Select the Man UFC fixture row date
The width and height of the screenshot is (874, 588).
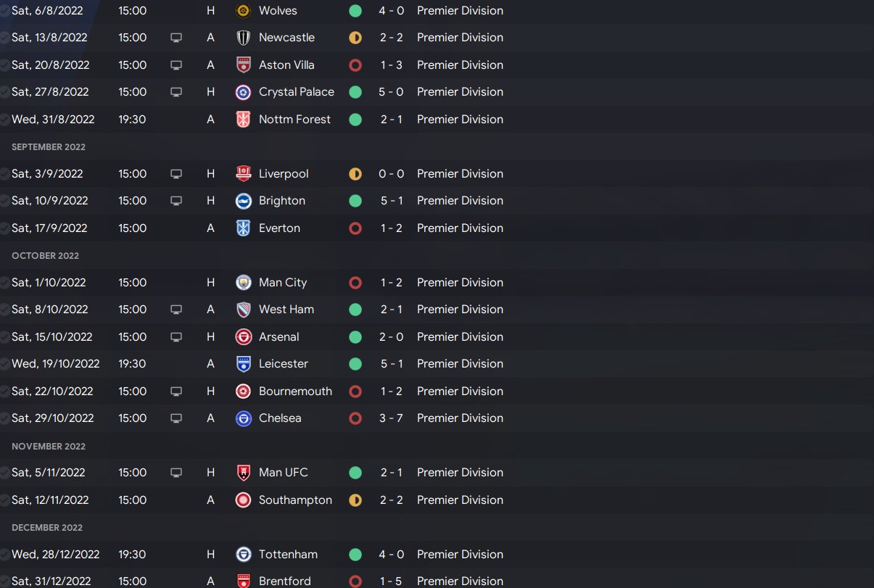coord(48,473)
